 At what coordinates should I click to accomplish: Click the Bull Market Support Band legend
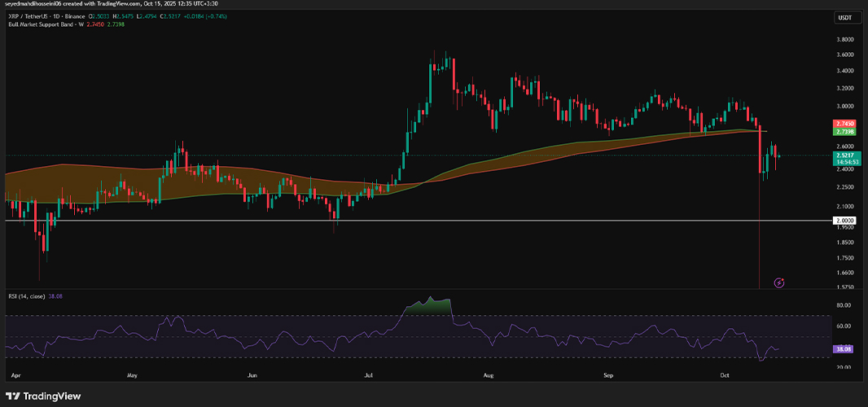44,25
